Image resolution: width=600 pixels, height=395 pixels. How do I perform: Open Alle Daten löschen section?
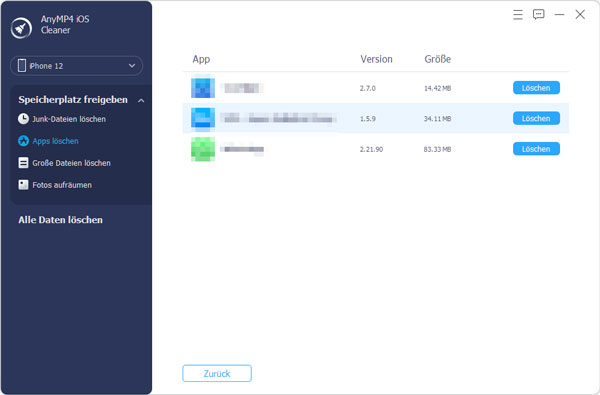point(60,220)
